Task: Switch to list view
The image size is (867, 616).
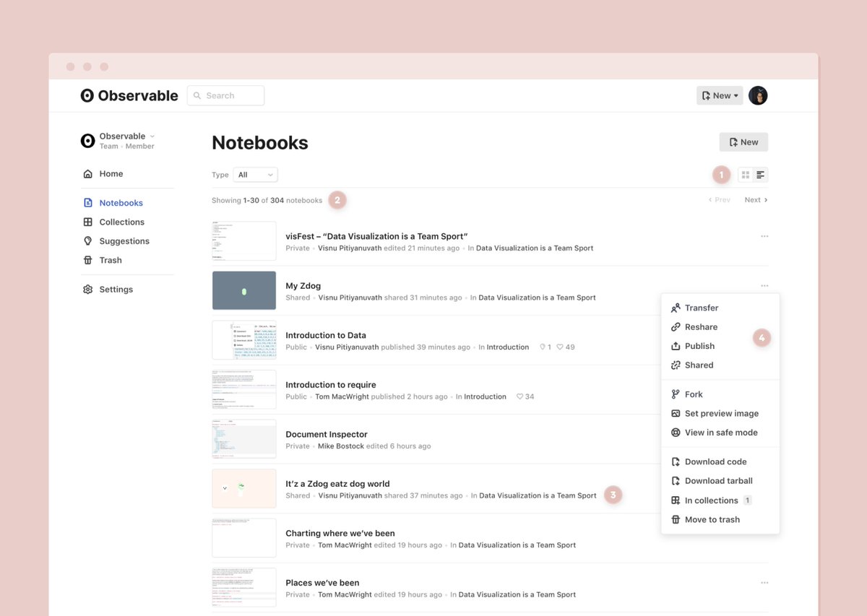Action: pyautogui.click(x=760, y=175)
